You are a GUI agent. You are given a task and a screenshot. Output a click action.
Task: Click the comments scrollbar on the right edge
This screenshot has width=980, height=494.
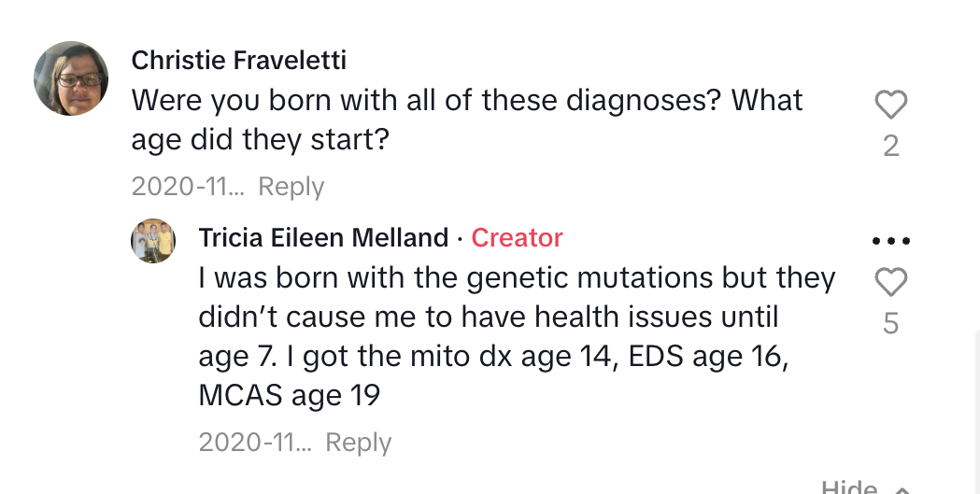click(977, 412)
